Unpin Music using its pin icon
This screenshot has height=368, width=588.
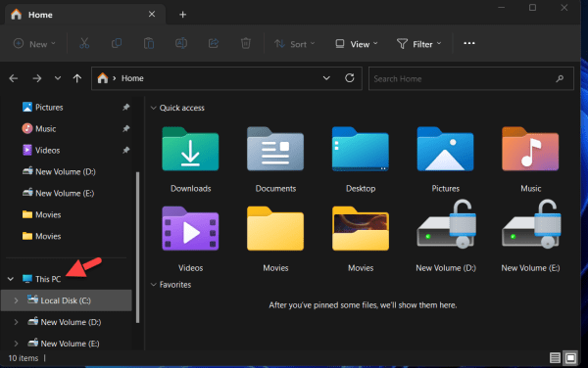click(x=126, y=128)
